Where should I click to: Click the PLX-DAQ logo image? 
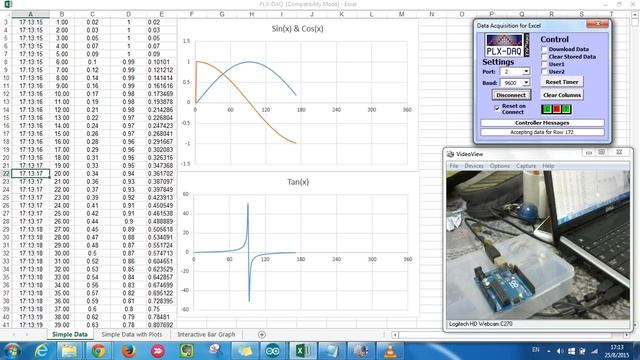coord(507,45)
